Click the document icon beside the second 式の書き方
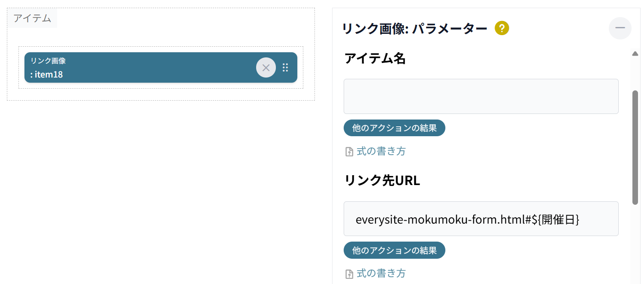Image resolution: width=644 pixels, height=284 pixels. point(349,274)
